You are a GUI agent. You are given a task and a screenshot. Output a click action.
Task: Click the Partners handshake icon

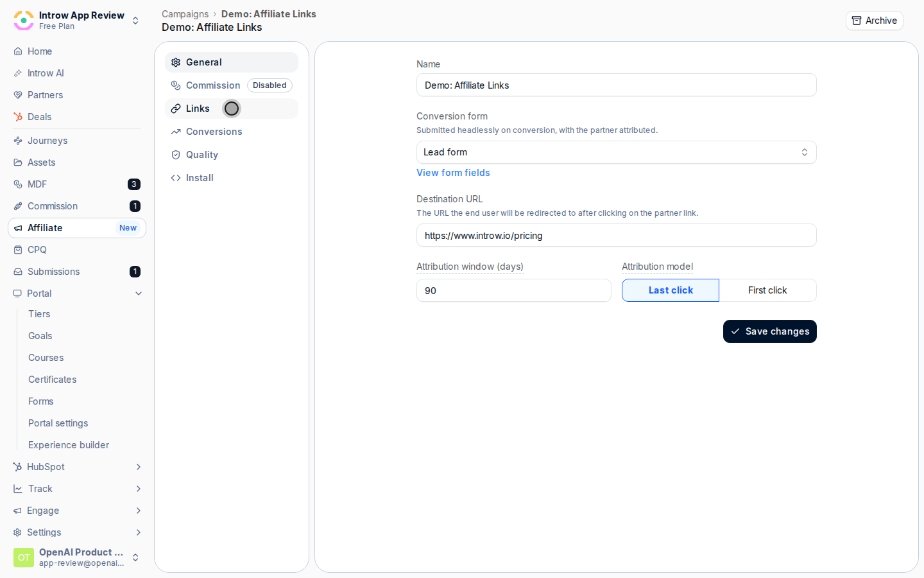point(18,95)
